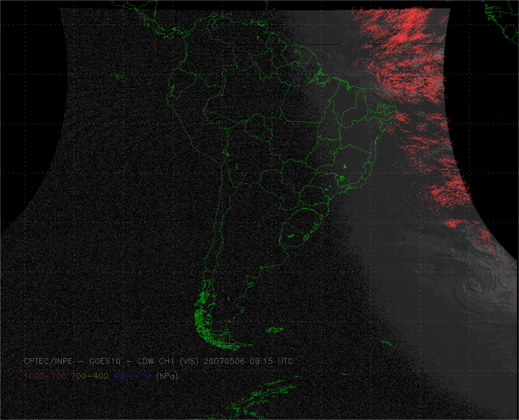Click the red 1000-700 legend label

45,376
